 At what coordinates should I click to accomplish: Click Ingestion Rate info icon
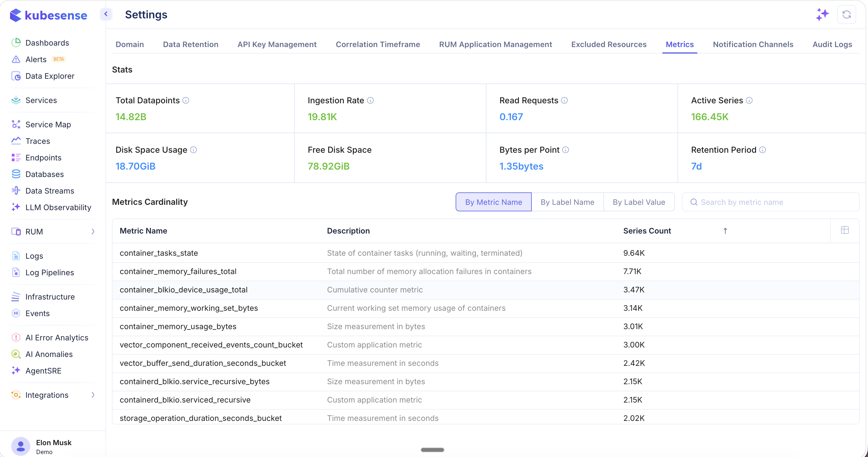click(x=370, y=100)
